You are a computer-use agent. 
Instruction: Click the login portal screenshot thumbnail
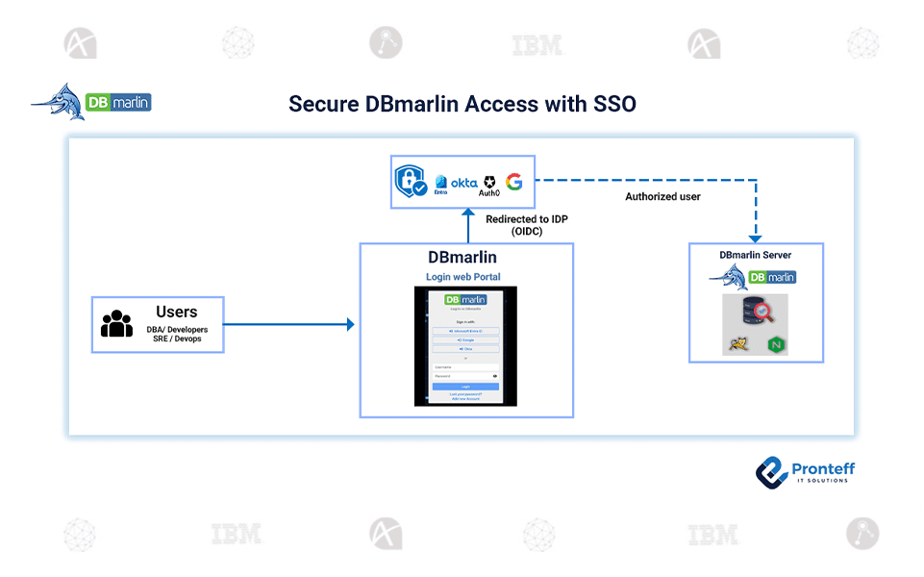coord(465,346)
